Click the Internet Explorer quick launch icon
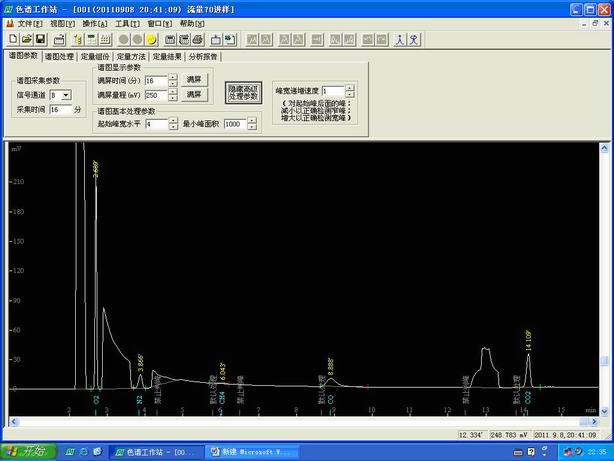The width and height of the screenshot is (614, 461). 84,452
